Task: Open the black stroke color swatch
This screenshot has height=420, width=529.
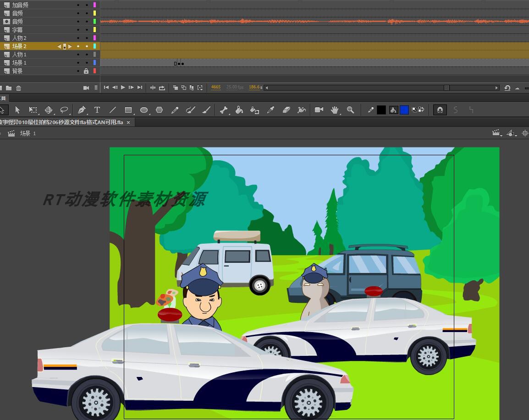Action: pyautogui.click(x=381, y=110)
